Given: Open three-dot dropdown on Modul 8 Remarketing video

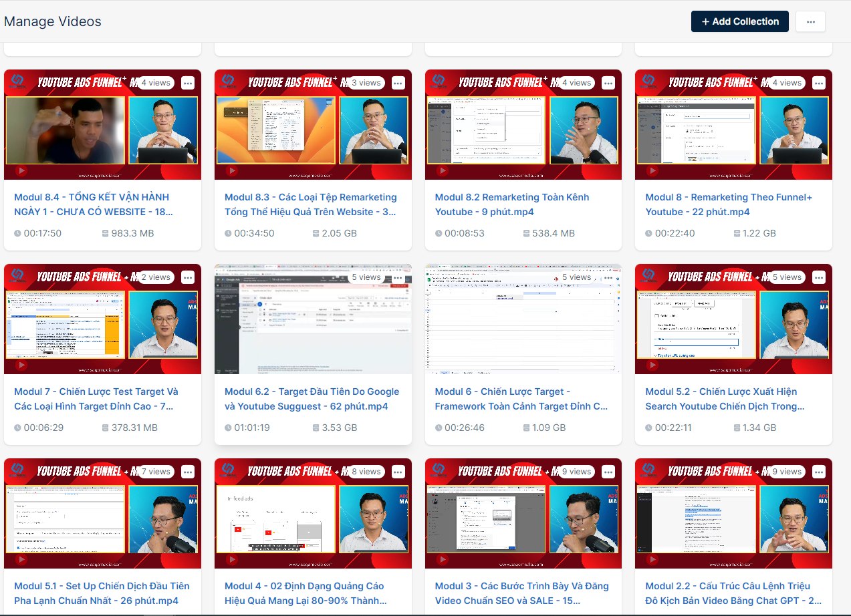Looking at the screenshot, I should [819, 83].
